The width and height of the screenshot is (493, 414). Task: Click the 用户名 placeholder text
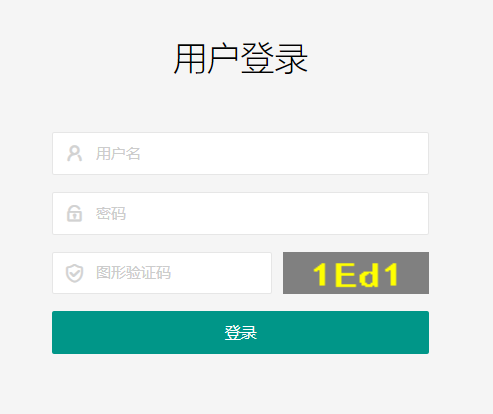[118, 154]
